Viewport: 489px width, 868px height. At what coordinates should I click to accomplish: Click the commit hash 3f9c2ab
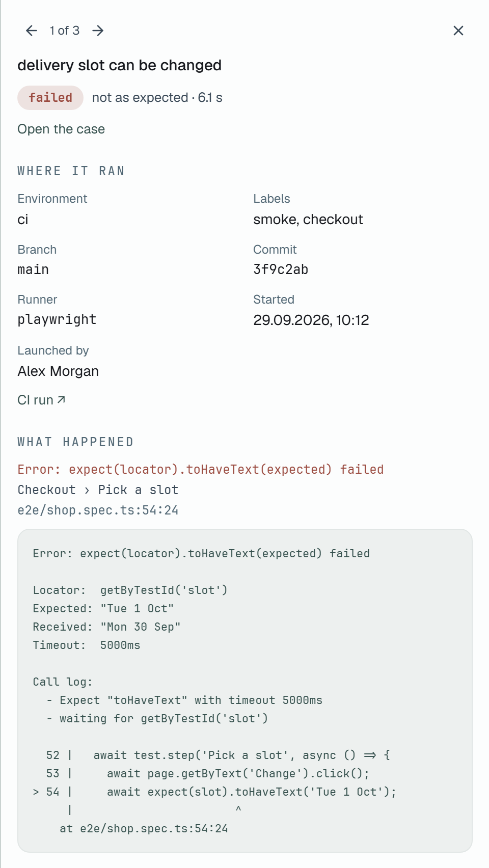tap(281, 269)
